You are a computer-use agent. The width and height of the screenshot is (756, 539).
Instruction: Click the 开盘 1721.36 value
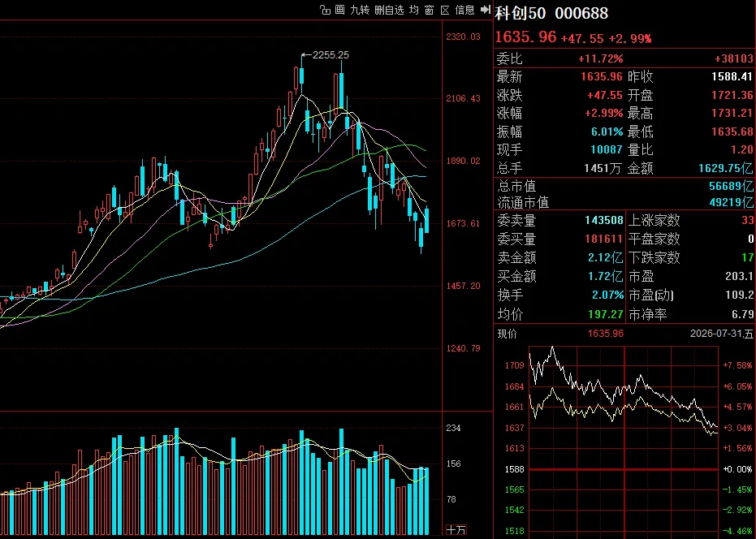tap(732, 95)
